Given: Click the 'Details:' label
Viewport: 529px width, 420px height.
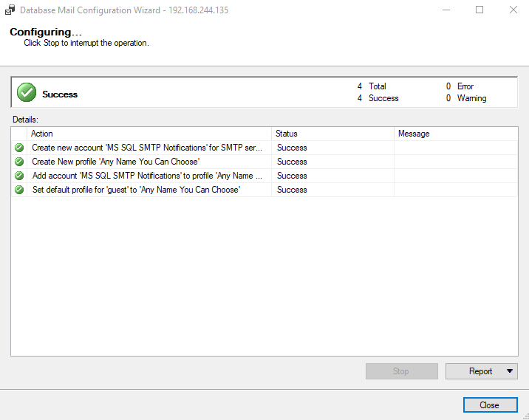Looking at the screenshot, I should 25,120.
